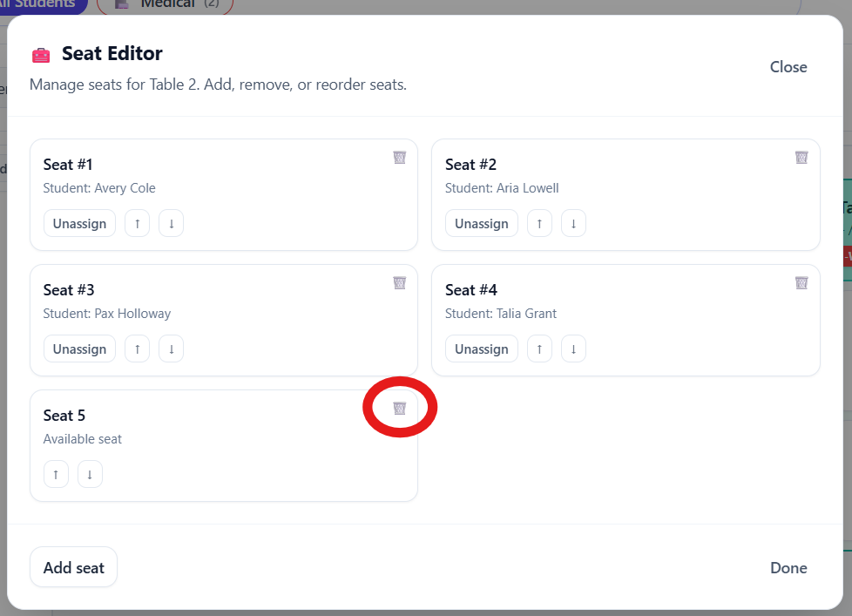Add a new seat to Table 2
The image size is (852, 616).
[73, 567]
